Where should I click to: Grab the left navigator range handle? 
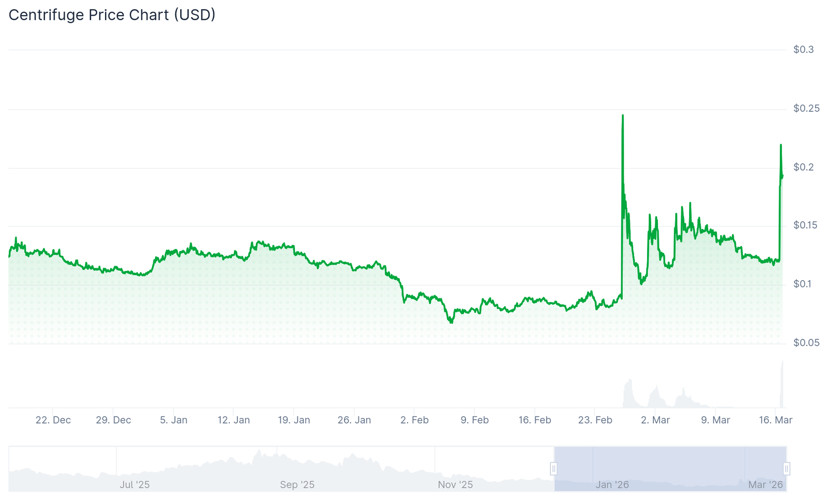pos(553,469)
